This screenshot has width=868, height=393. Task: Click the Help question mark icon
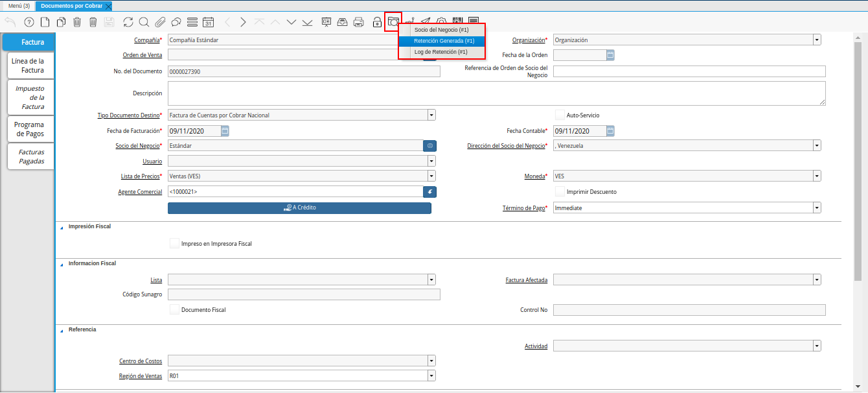pos(29,22)
